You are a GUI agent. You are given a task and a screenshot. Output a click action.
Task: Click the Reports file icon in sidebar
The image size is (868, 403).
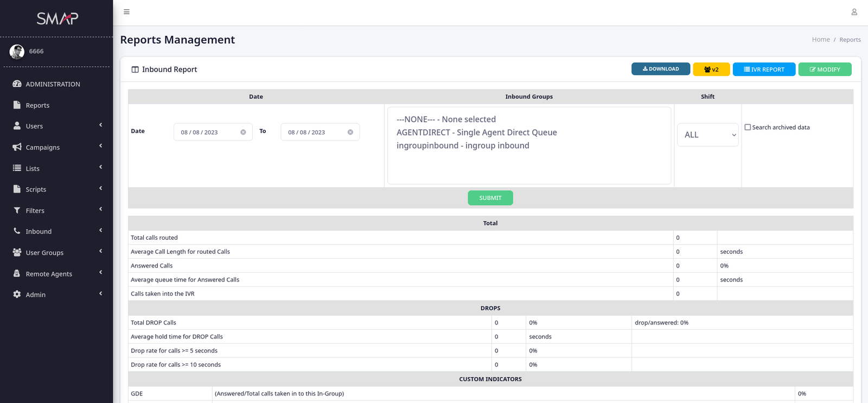(x=17, y=105)
